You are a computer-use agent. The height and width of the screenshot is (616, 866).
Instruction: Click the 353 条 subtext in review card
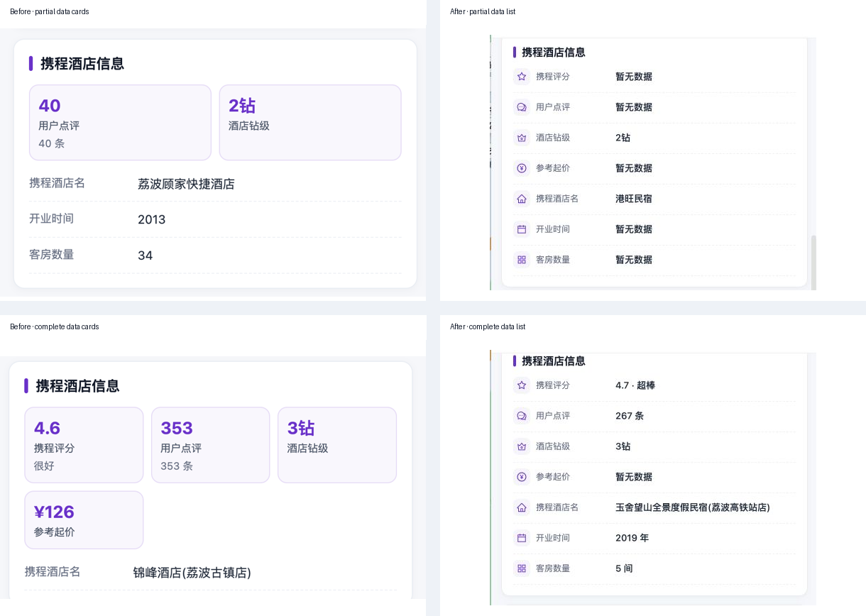pos(177,466)
